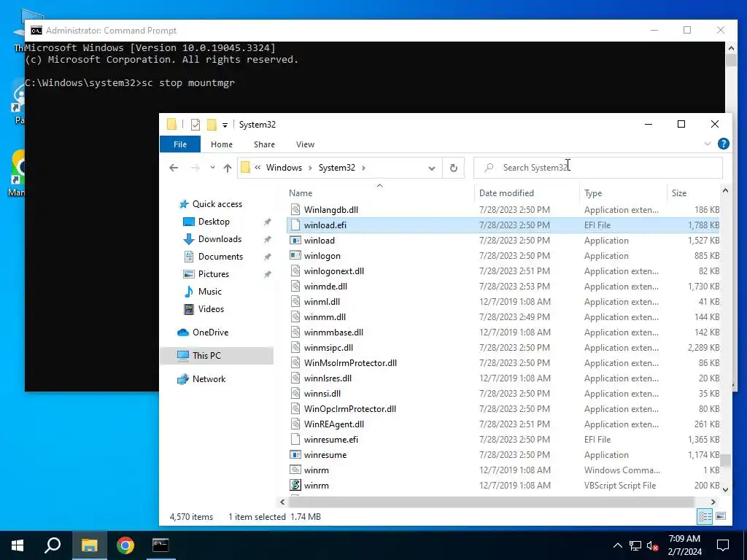Click the chevron after System32 in breadcrumb

[x=364, y=168]
